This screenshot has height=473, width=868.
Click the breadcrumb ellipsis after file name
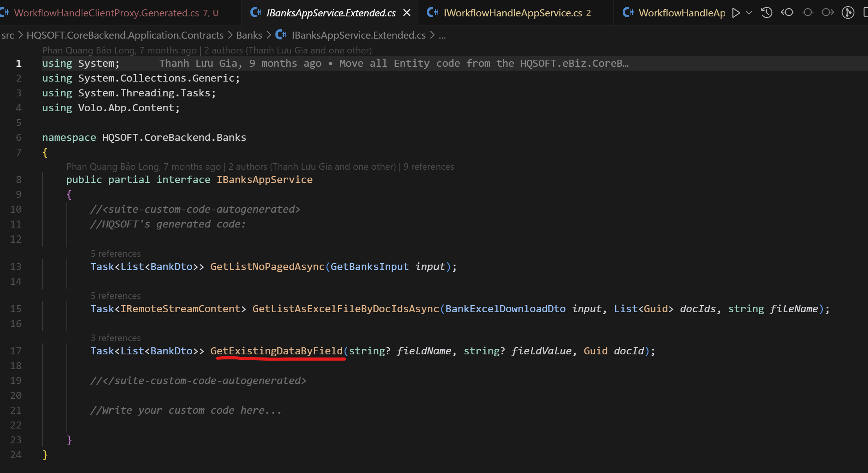click(x=442, y=35)
